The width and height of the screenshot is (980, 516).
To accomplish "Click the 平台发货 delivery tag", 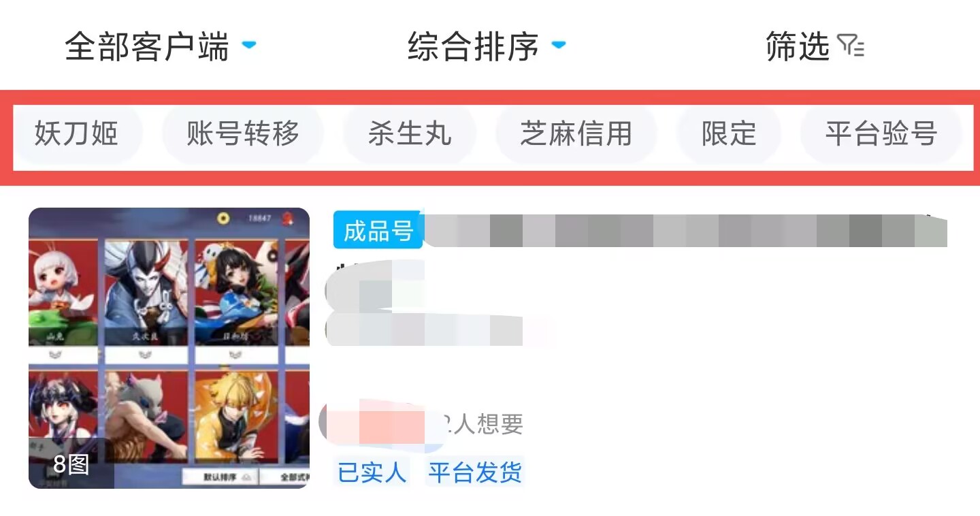I will pos(475,471).
